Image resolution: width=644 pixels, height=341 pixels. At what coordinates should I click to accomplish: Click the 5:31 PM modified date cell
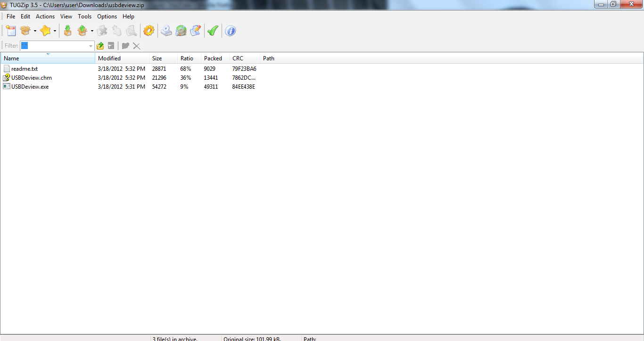(122, 87)
